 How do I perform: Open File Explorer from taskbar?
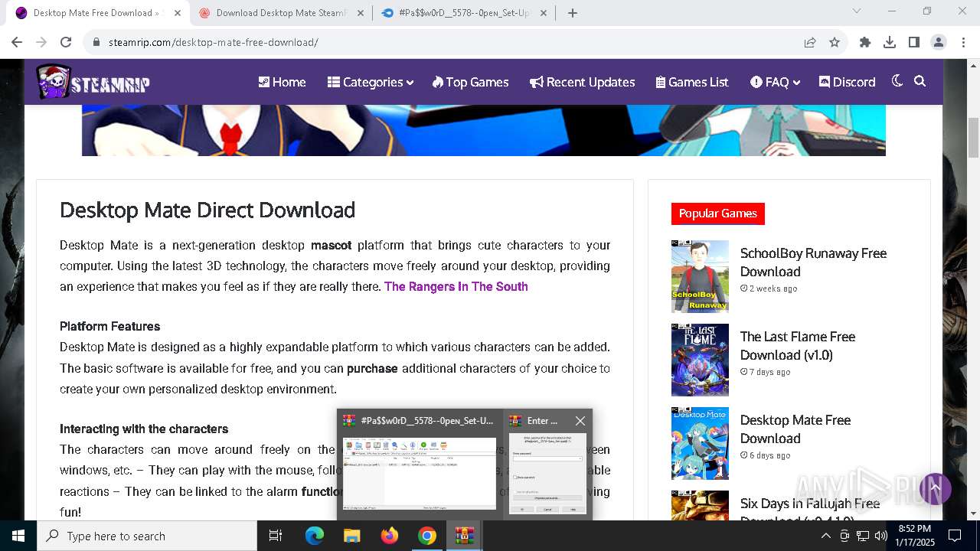pyautogui.click(x=351, y=536)
